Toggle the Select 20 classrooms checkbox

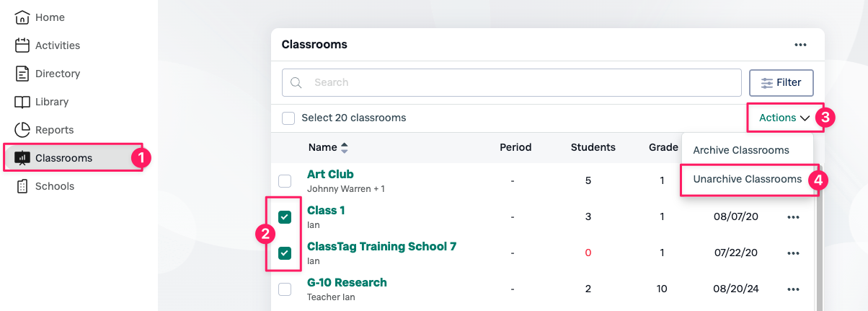(x=288, y=118)
